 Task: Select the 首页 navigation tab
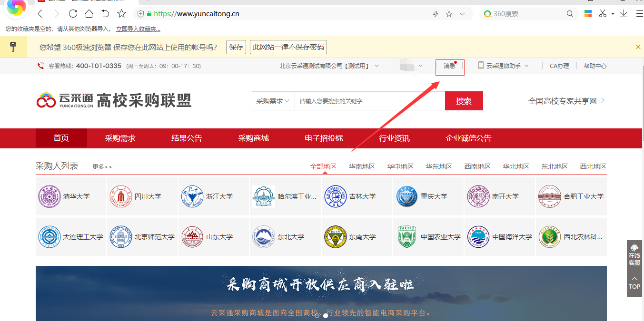point(61,138)
